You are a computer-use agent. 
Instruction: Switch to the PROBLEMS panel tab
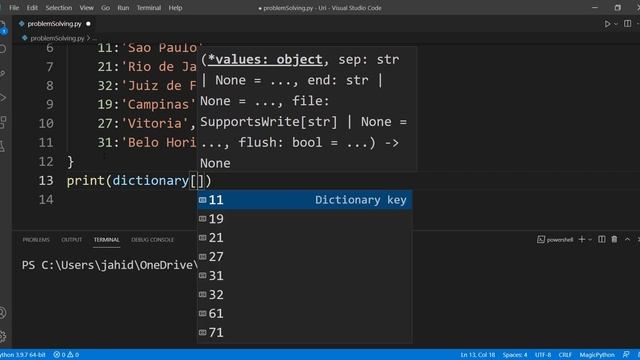(x=36, y=240)
